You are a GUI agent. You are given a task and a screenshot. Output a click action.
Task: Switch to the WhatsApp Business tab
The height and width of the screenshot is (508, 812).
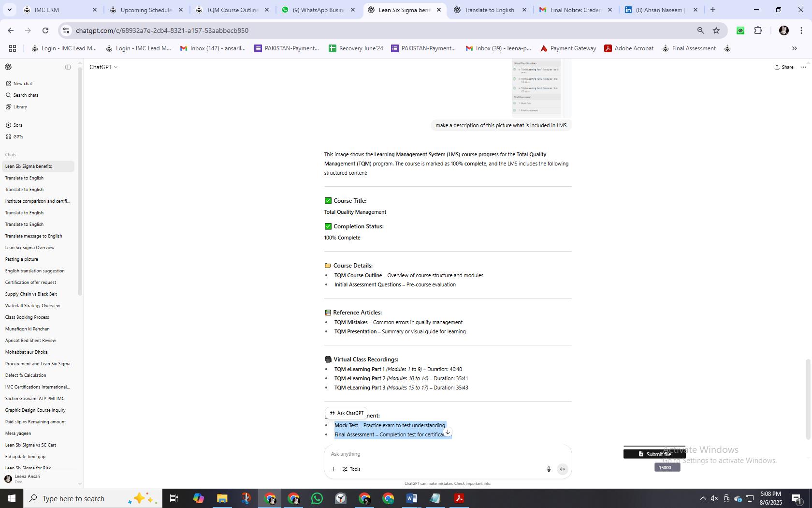pos(318,10)
